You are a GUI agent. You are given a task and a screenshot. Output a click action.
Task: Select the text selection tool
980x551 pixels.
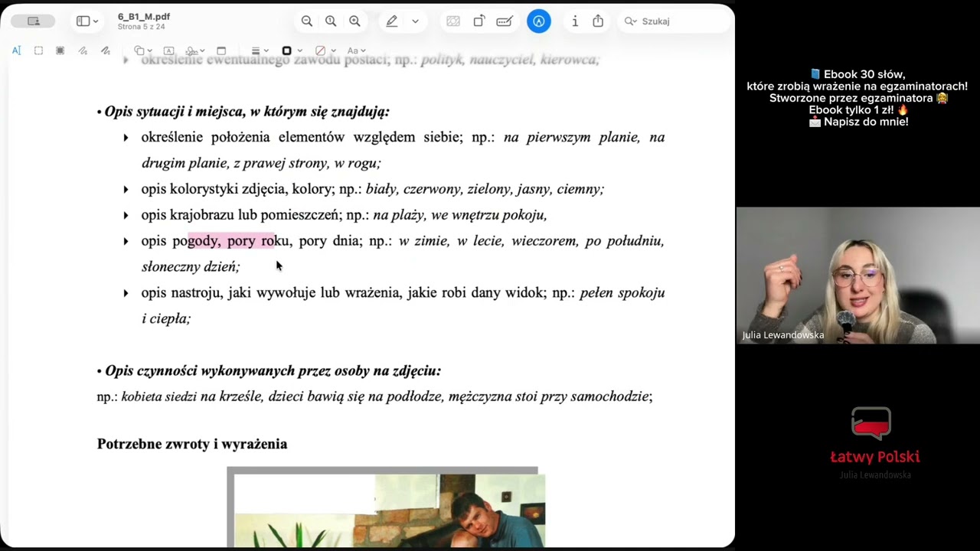[16, 51]
